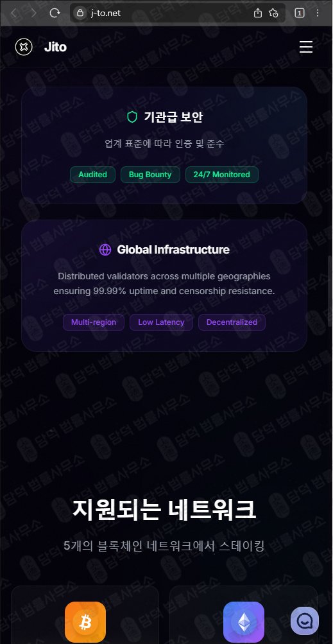This screenshot has width=333, height=644.
Task: Open browser three-dot options menu
Action: coord(318,13)
